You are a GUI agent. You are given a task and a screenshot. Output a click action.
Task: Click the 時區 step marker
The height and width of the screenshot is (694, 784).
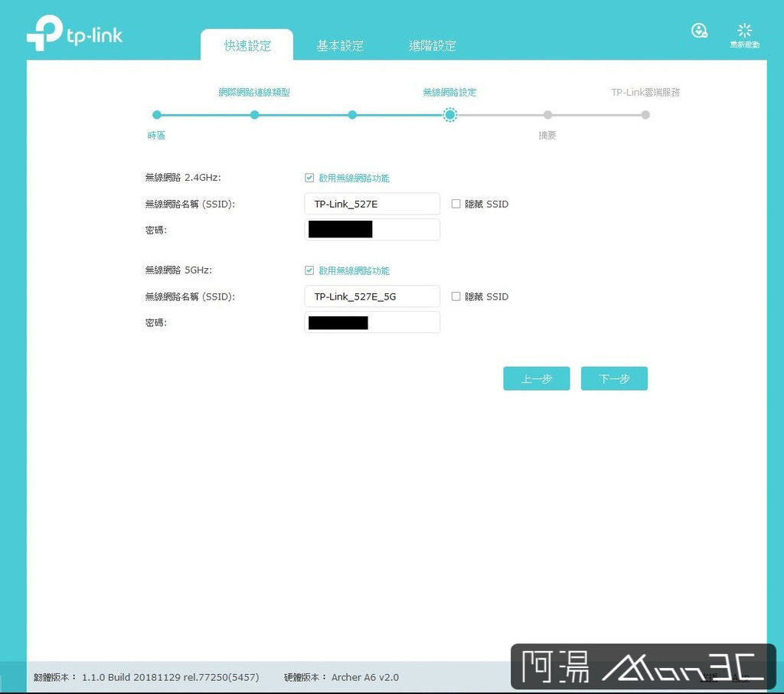[156, 115]
